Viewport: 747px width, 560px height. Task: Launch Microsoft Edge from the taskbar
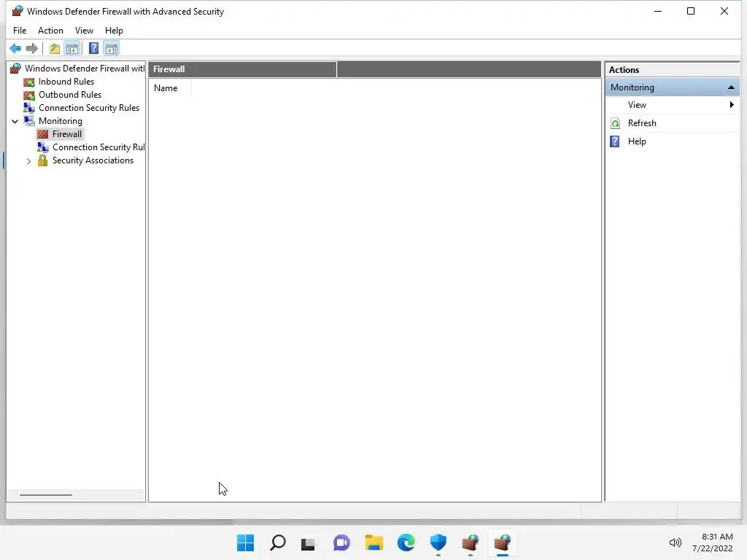point(406,542)
